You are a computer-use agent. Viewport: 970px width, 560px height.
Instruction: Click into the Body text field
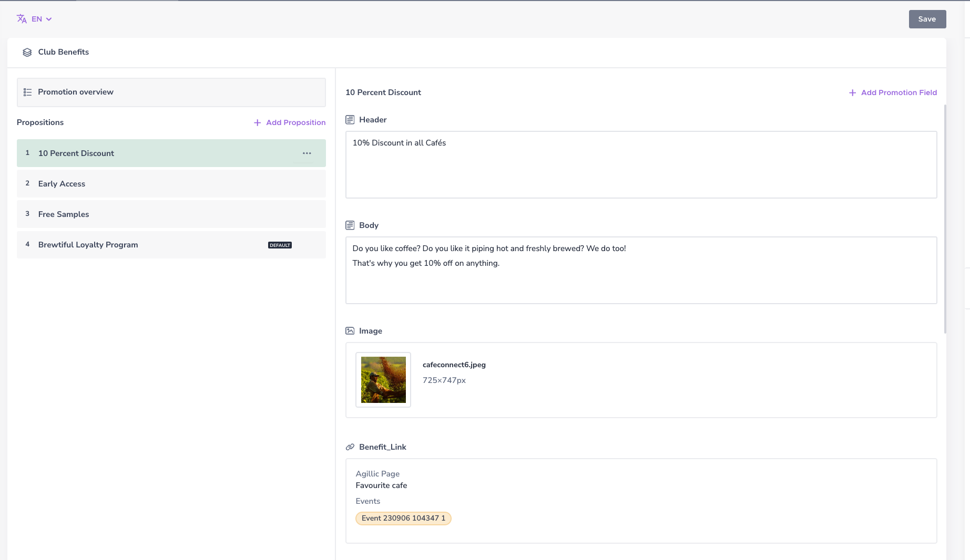click(x=641, y=270)
